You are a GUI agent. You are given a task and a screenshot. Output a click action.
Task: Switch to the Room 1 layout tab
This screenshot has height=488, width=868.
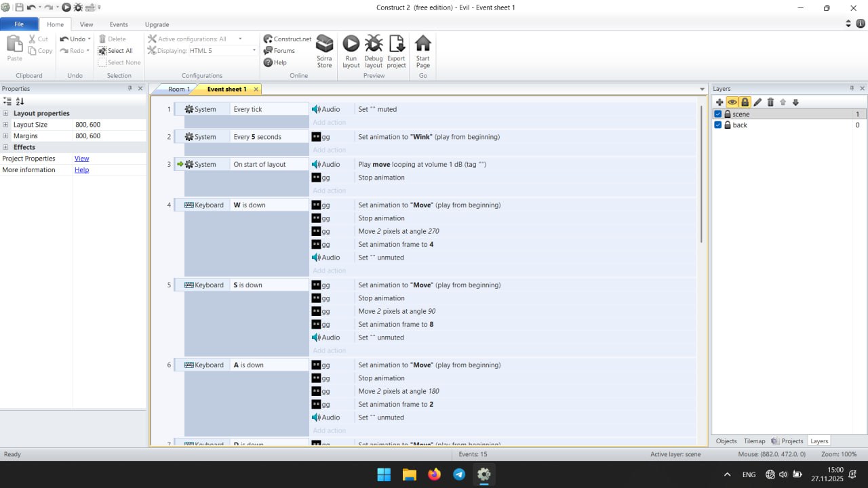(178, 89)
